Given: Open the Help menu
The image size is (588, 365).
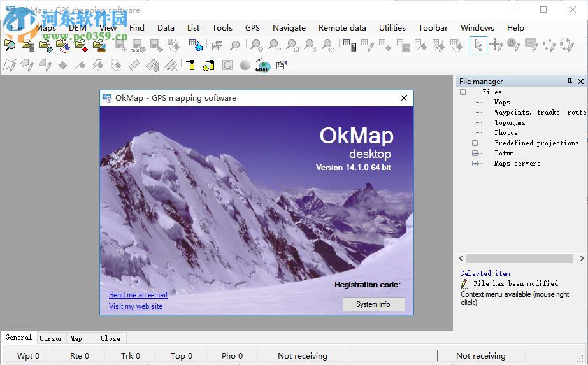Looking at the screenshot, I should tap(515, 28).
